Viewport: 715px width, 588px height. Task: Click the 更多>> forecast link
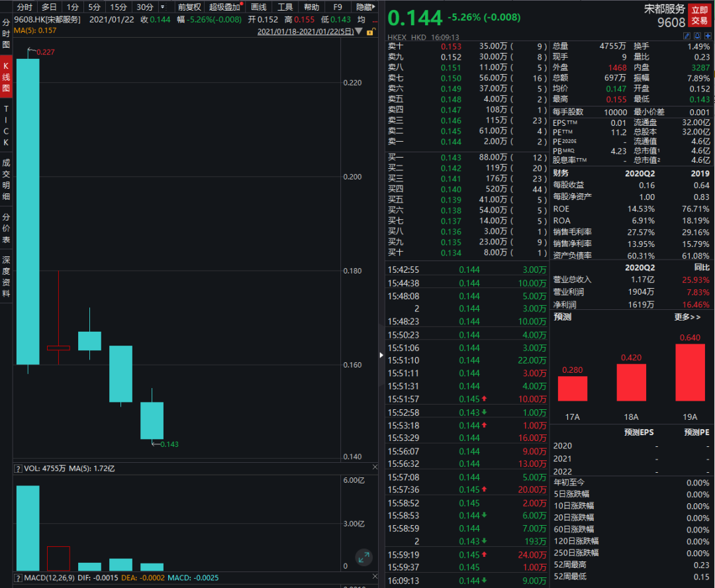(687, 317)
